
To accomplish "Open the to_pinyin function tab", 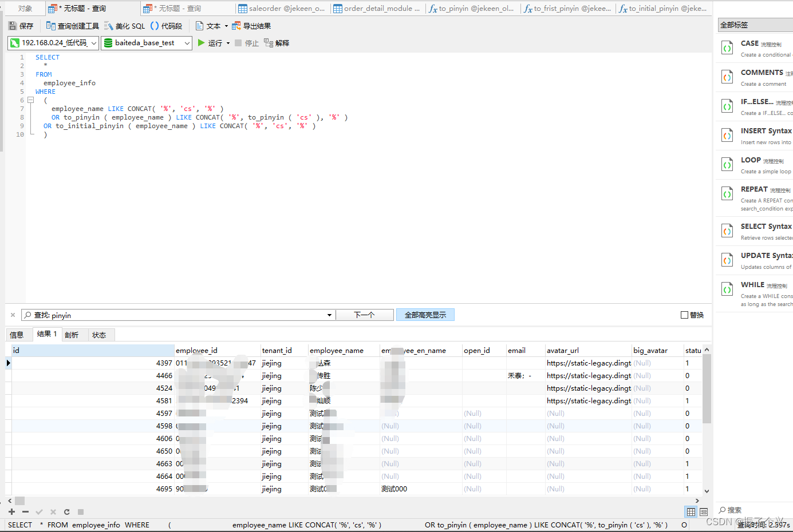I will click(x=472, y=9).
